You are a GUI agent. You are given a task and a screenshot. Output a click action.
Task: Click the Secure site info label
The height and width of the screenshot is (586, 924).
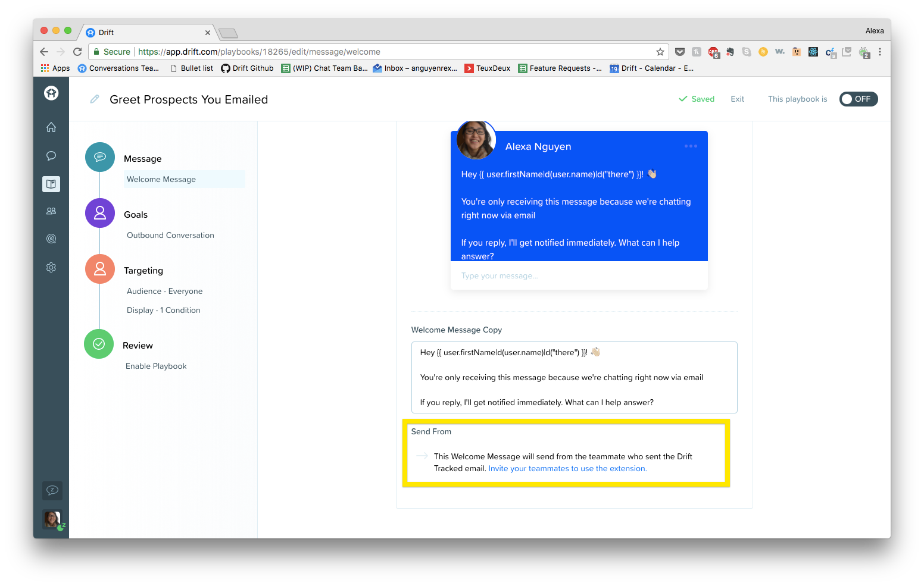point(112,52)
